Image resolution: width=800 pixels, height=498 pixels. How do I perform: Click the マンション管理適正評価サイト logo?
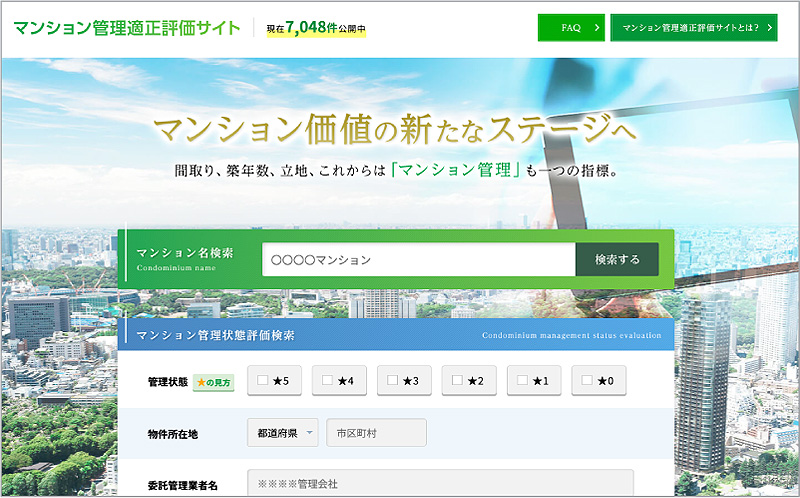point(126,27)
